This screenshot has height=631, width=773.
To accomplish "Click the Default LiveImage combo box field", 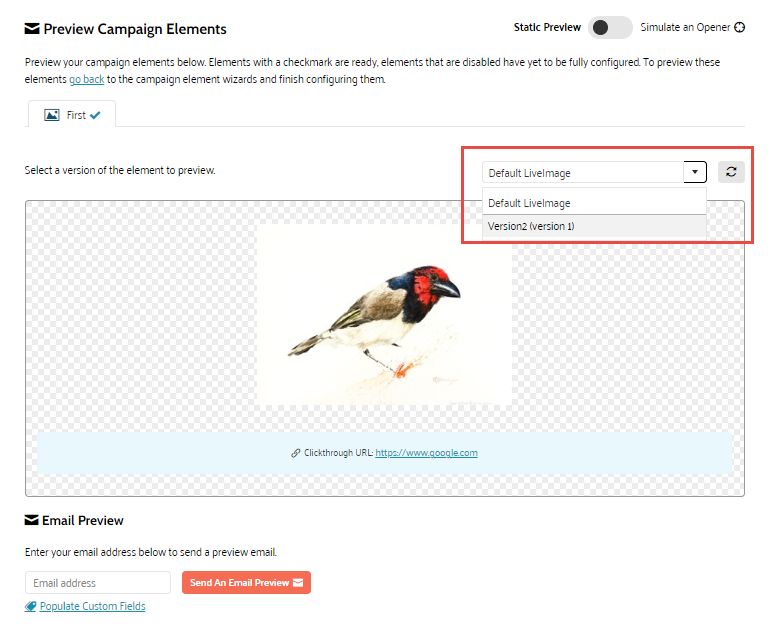I will [583, 173].
